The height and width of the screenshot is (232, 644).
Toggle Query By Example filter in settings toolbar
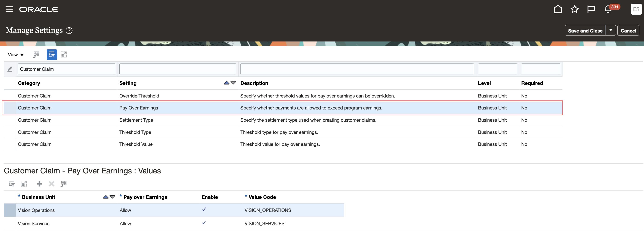[52, 55]
